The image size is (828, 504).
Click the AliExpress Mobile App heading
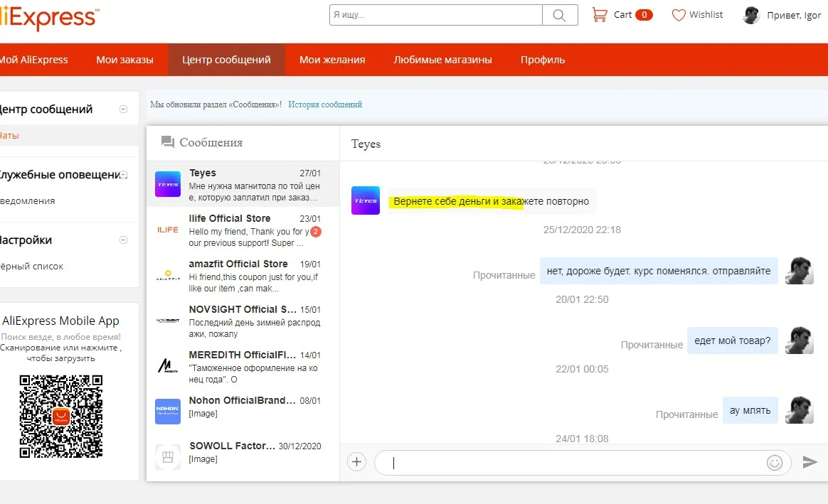[60, 321]
